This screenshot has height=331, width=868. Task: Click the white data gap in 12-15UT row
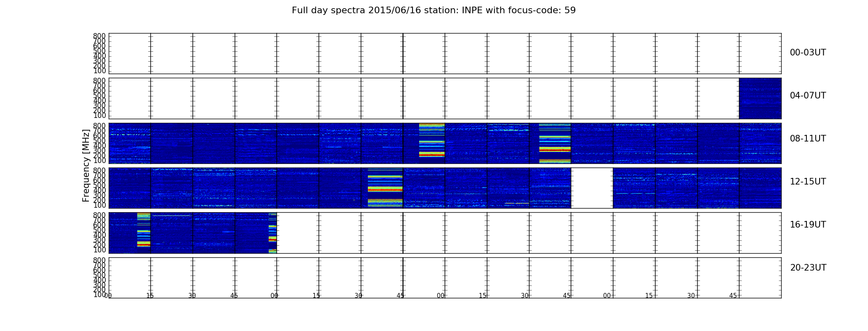coord(592,188)
